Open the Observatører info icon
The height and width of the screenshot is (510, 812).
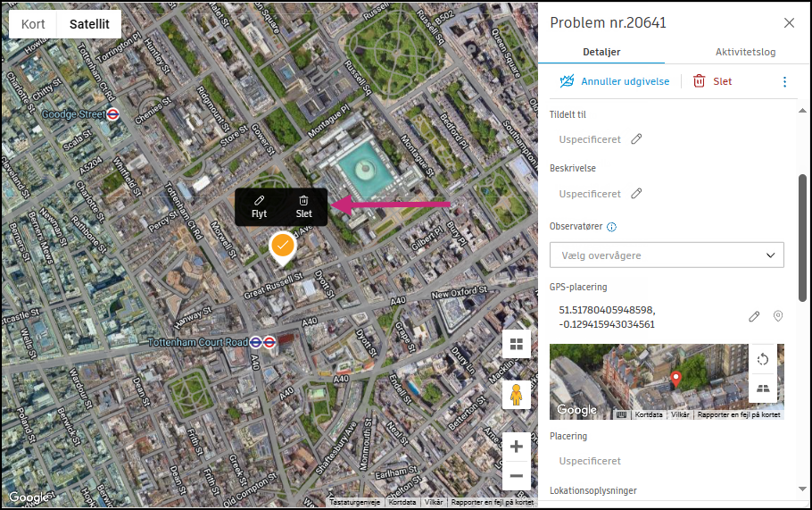click(x=611, y=227)
